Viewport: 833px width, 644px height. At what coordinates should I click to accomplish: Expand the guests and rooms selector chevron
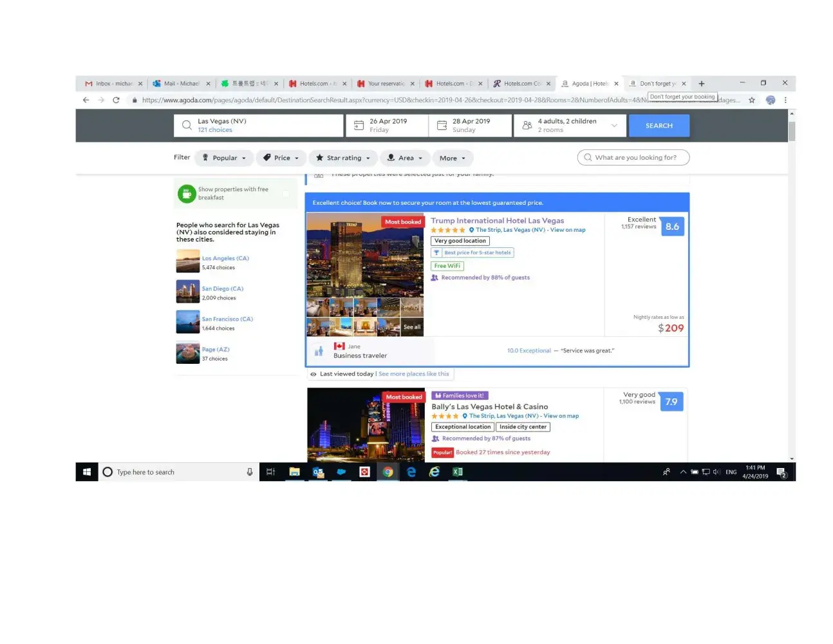pos(614,126)
